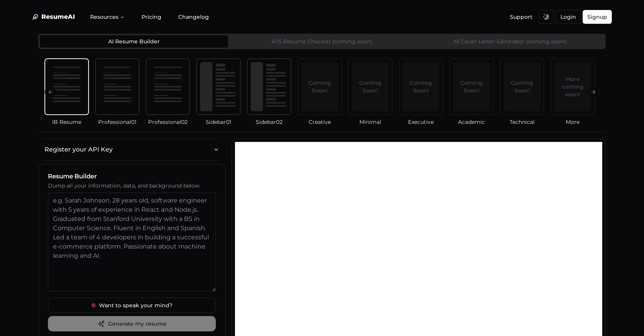Open the Pricing page
Viewport: 644px width, 336px height.
(x=151, y=17)
